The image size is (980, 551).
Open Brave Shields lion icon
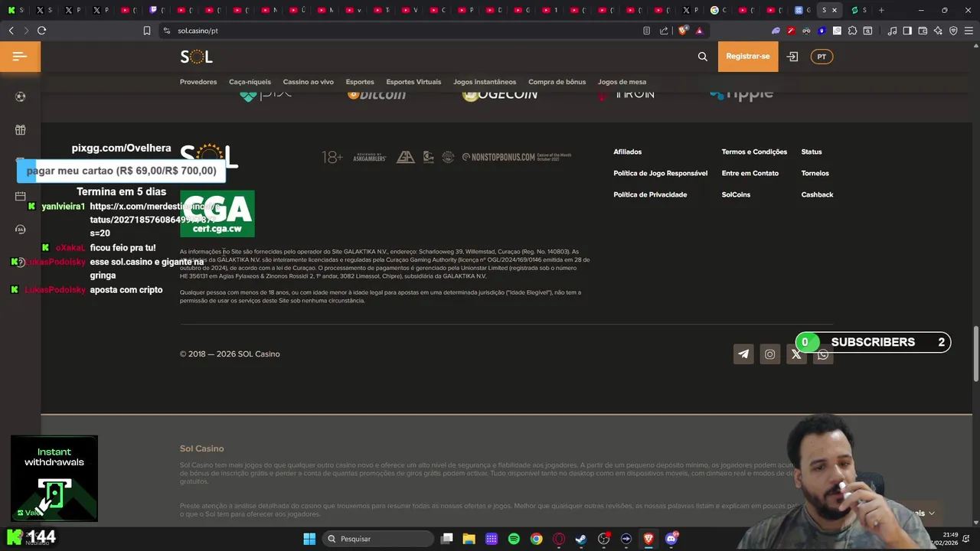(682, 31)
